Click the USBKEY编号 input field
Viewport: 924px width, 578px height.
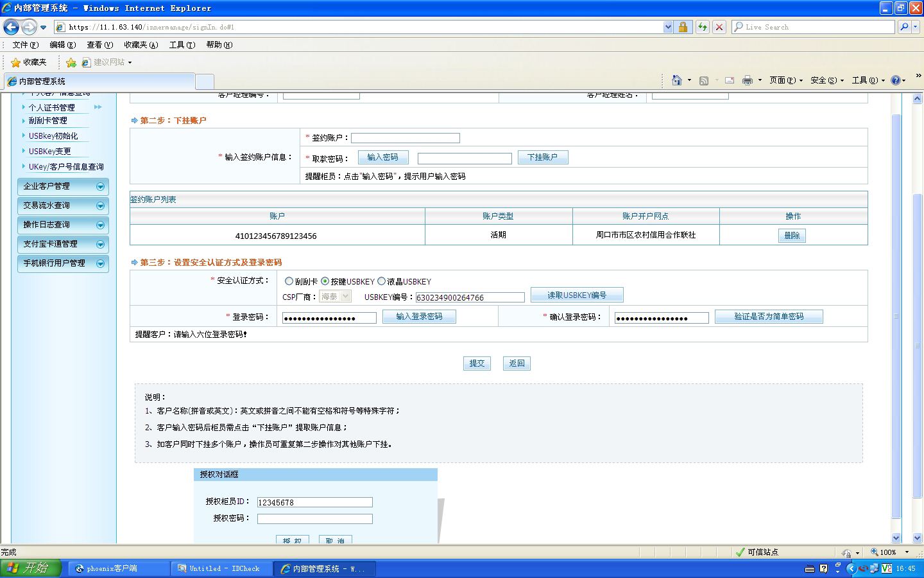coord(470,297)
